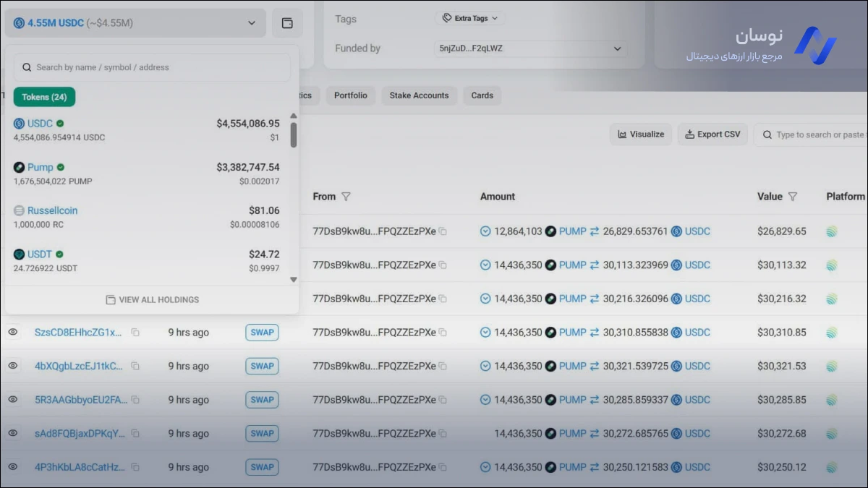Copy the From address in the first row
This screenshot has width=868, height=488.
(443, 231)
